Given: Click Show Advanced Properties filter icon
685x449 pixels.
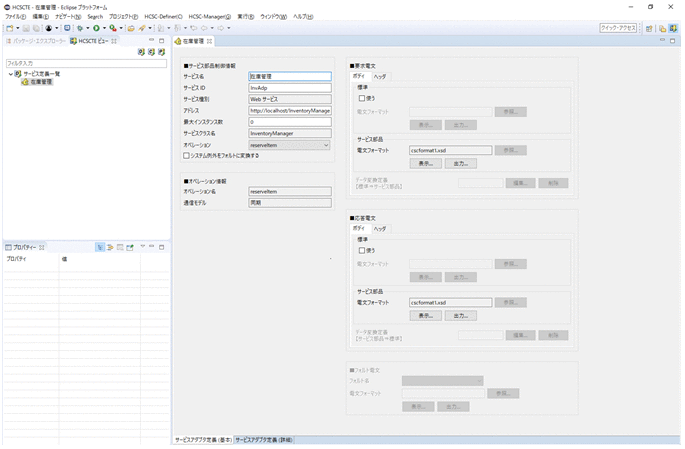Looking at the screenshot, I should point(110,246).
